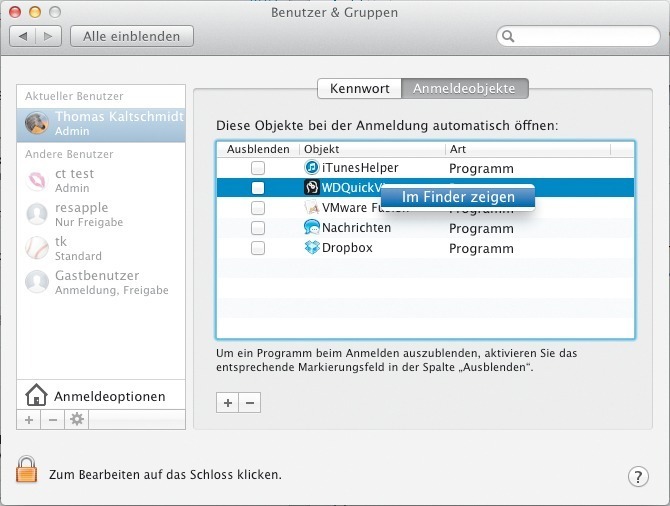Select the Gastbenutzer name
The height and width of the screenshot is (506, 670).
(x=97, y=276)
